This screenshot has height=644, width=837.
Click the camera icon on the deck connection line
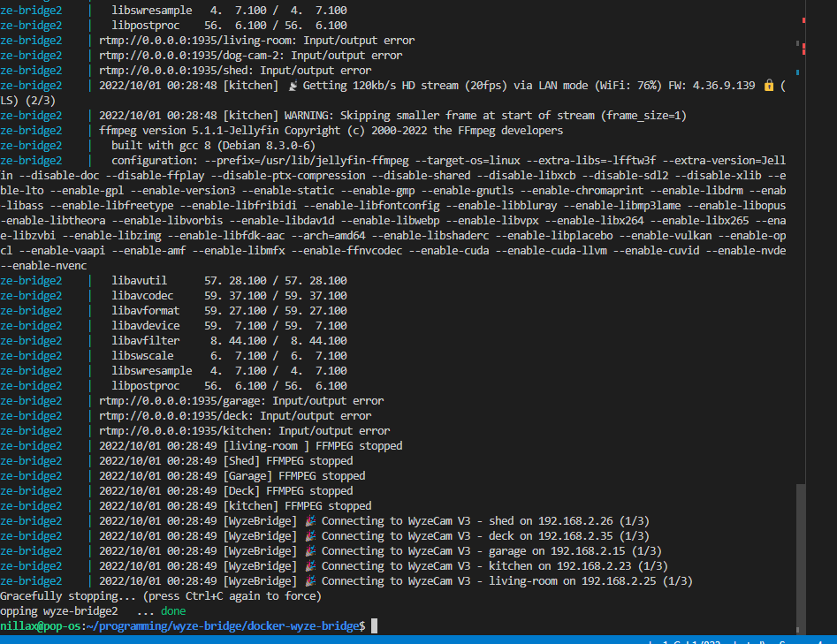pos(311,535)
